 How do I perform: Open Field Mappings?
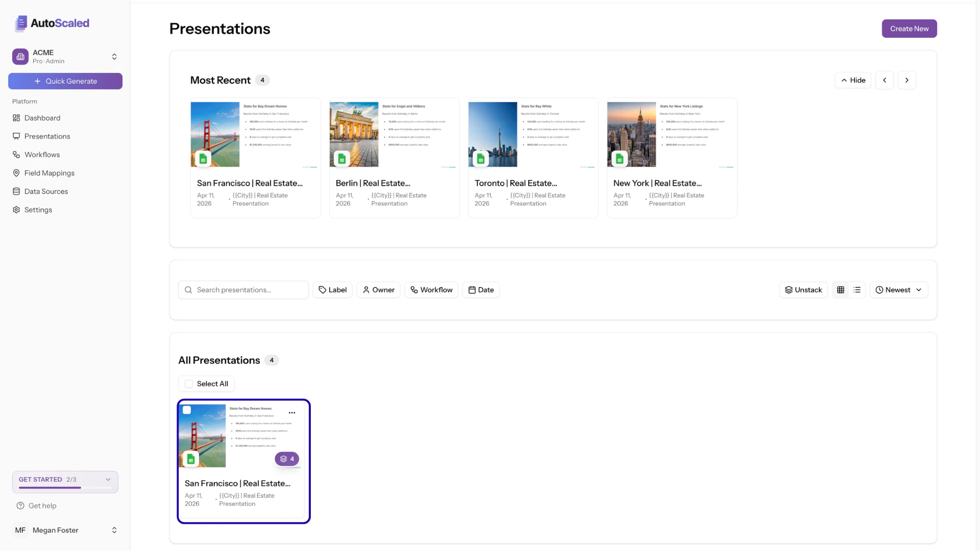[49, 173]
